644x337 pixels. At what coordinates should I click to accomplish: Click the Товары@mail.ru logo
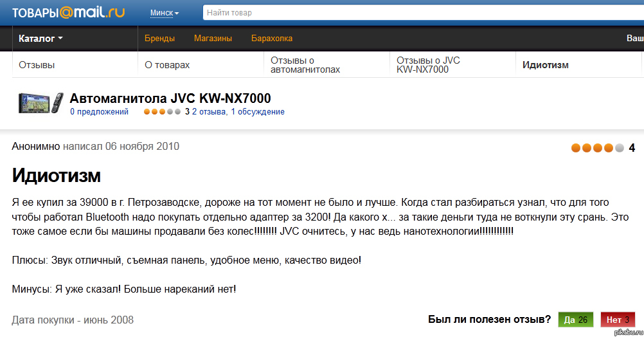click(68, 12)
